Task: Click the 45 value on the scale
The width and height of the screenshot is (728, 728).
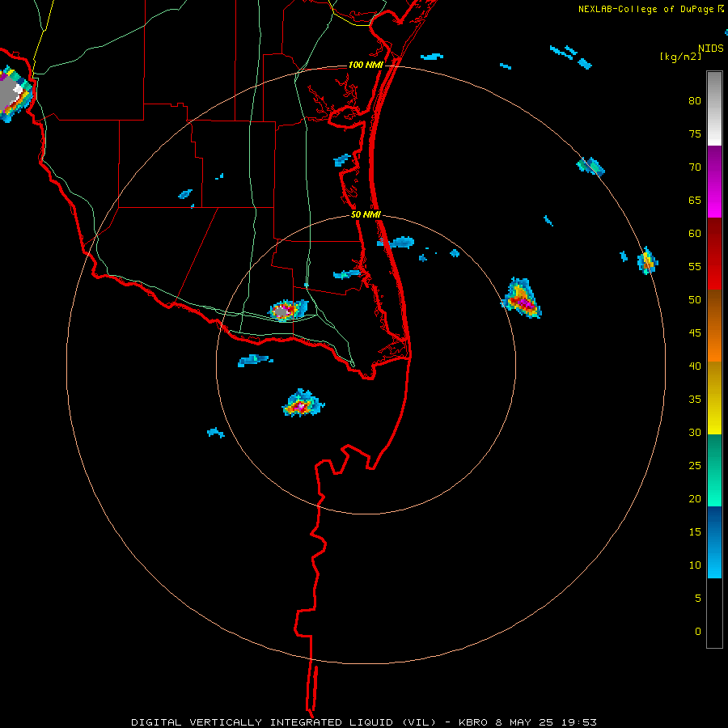Action: click(695, 333)
